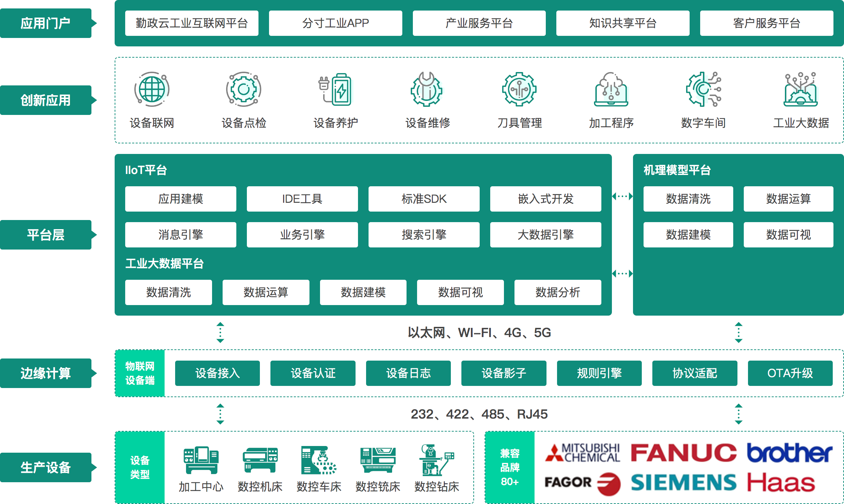Toggle the 设备影子 function
844x504 pixels.
(x=504, y=373)
